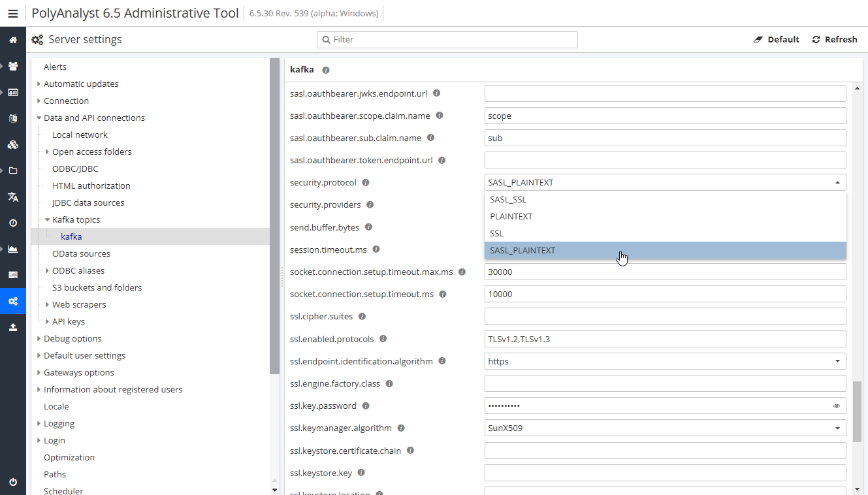Screen dimensions: 868x495
Task: Open the ID card sidebar icon
Action: click(12, 92)
